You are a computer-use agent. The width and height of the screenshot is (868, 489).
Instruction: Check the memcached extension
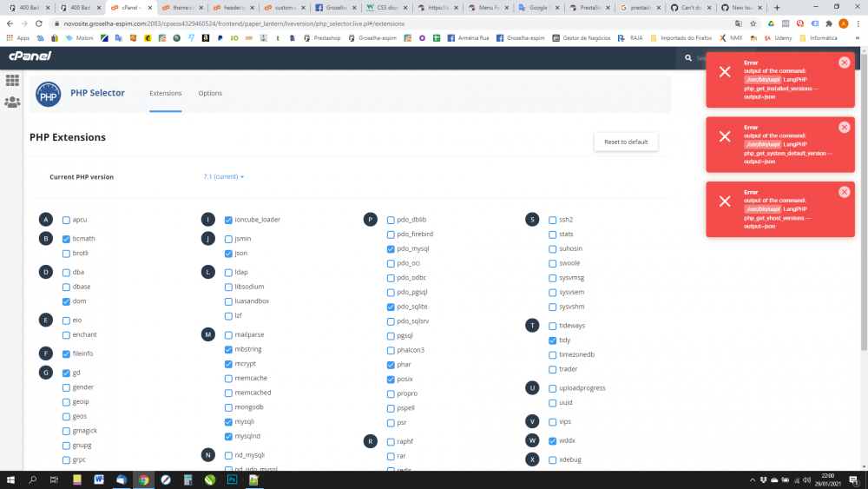(x=228, y=393)
